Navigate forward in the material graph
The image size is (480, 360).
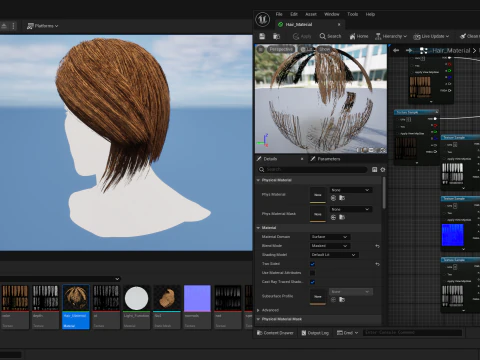pyautogui.click(x=409, y=50)
